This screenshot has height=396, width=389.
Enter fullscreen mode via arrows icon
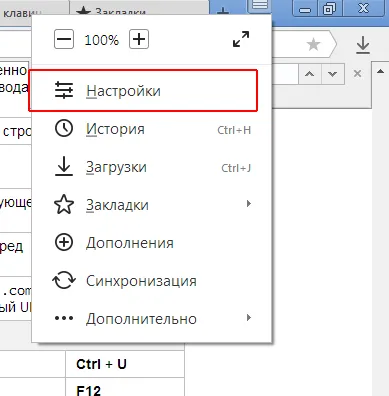click(x=241, y=39)
